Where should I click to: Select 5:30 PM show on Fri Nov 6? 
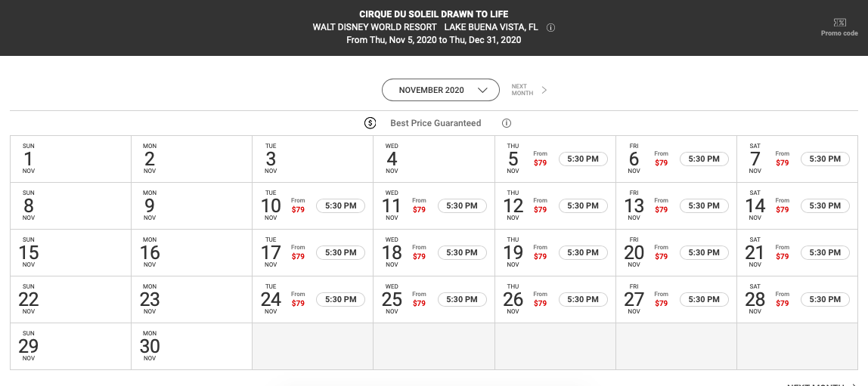click(704, 159)
